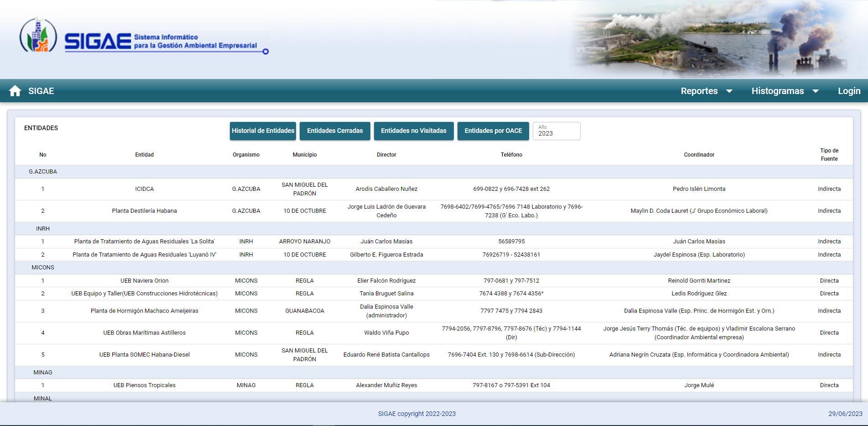Open the Reportes menu
Image resolution: width=868 pixels, height=426 pixels.
pyautogui.click(x=699, y=91)
